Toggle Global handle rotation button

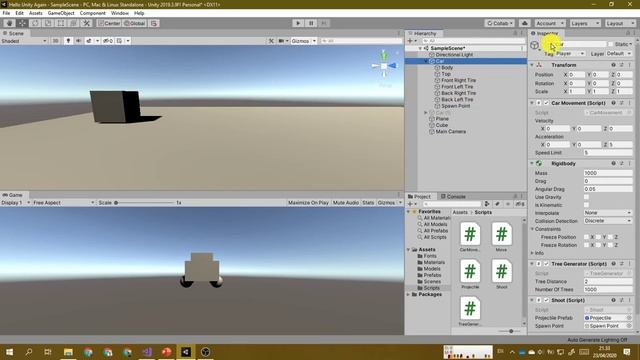coord(135,23)
